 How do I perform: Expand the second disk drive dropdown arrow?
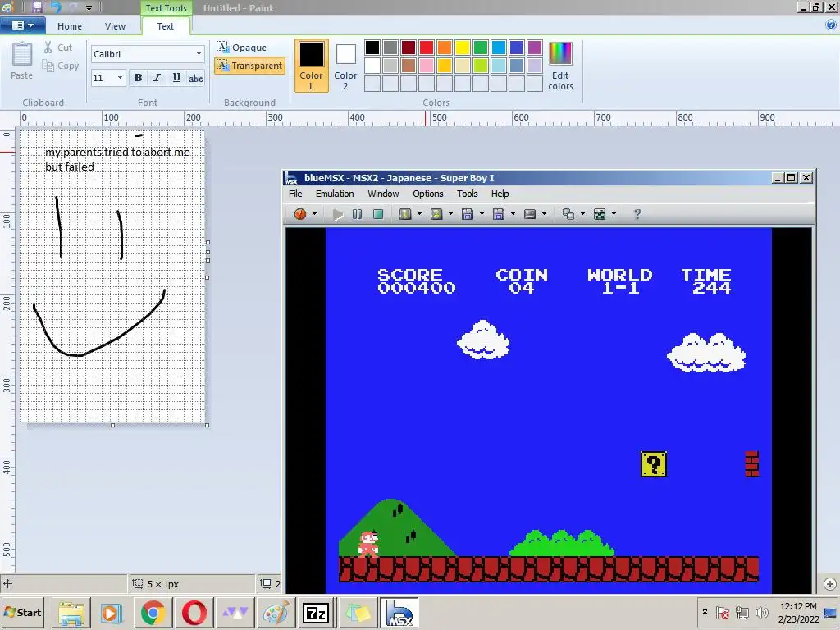513,214
